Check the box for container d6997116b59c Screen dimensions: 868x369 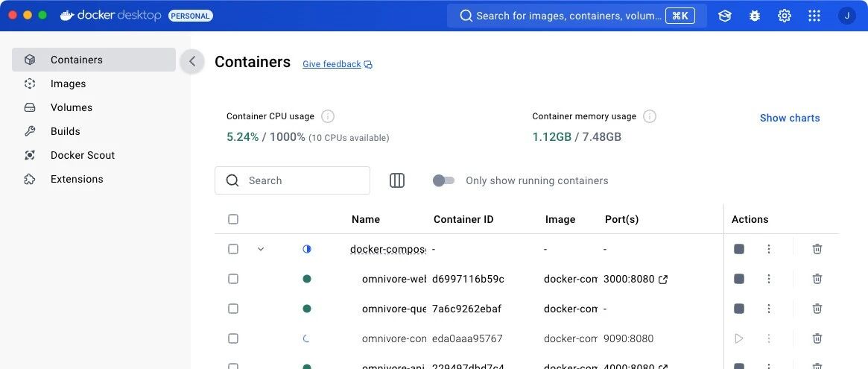coord(233,279)
